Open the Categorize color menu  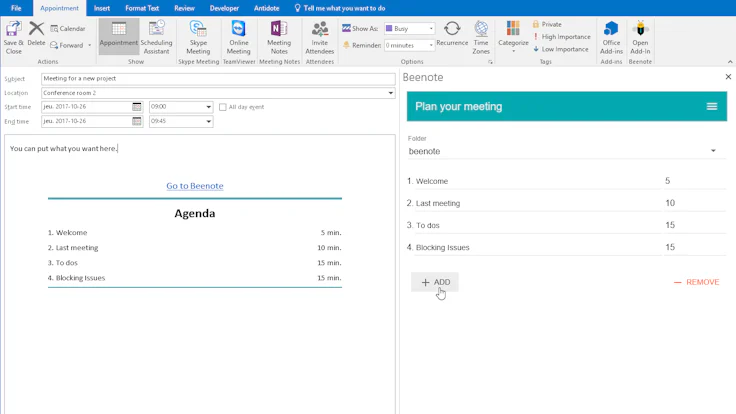tap(513, 36)
